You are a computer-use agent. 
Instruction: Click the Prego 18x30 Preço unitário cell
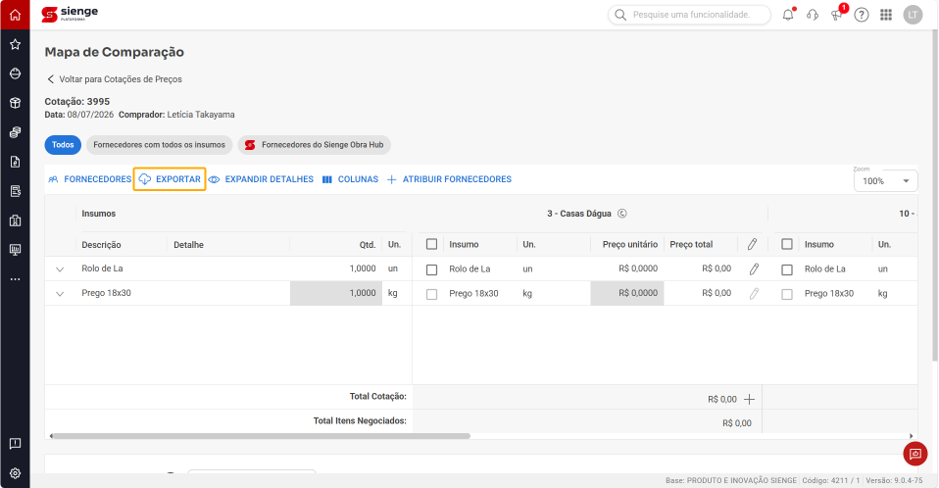[x=627, y=293]
